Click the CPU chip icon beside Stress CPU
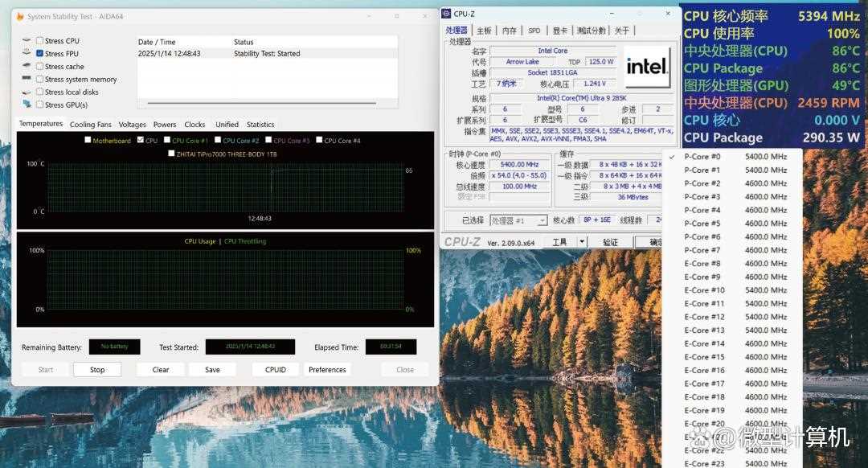The height and width of the screenshot is (468, 868). (27, 41)
